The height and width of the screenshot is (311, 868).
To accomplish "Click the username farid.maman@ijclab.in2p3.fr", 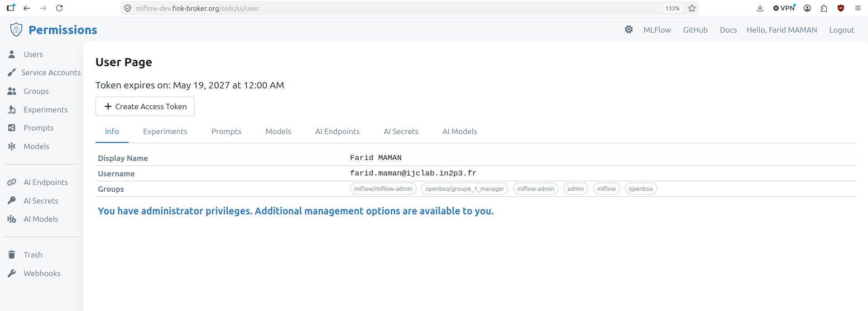I will click(413, 173).
